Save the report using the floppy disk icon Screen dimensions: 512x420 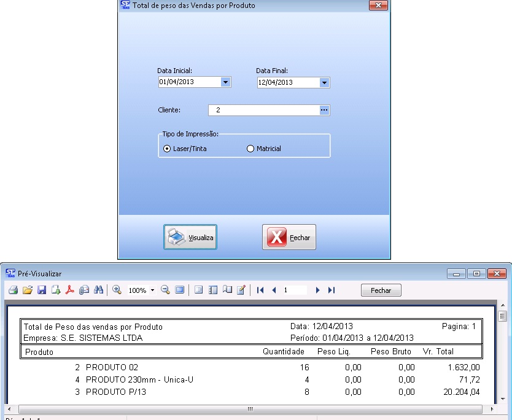coord(42,290)
